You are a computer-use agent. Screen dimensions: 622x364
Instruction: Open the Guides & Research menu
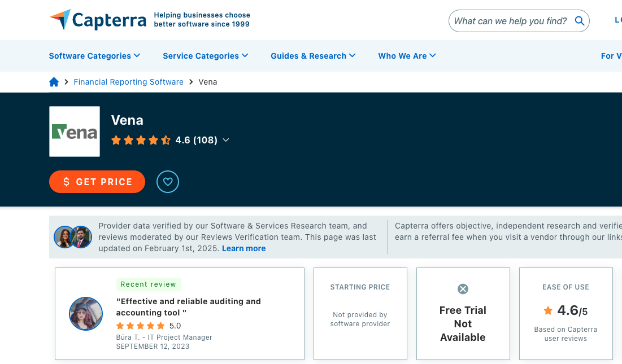tap(313, 56)
